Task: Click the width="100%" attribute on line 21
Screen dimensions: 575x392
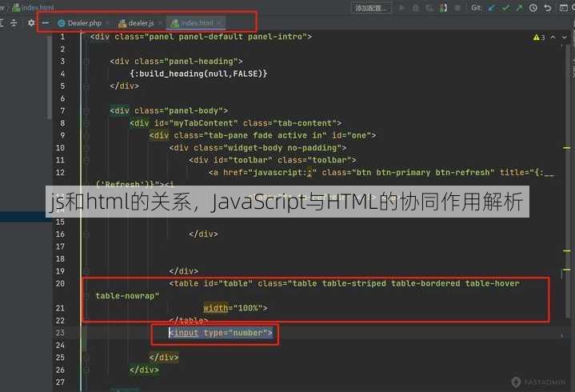Action: tap(235, 308)
